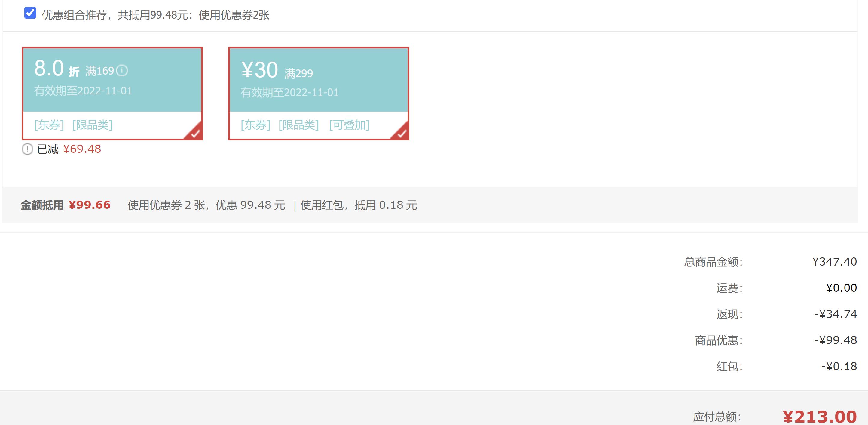Click the 使用红包，抵用 0.18 元 text
This screenshot has width=868, height=425.
359,205
